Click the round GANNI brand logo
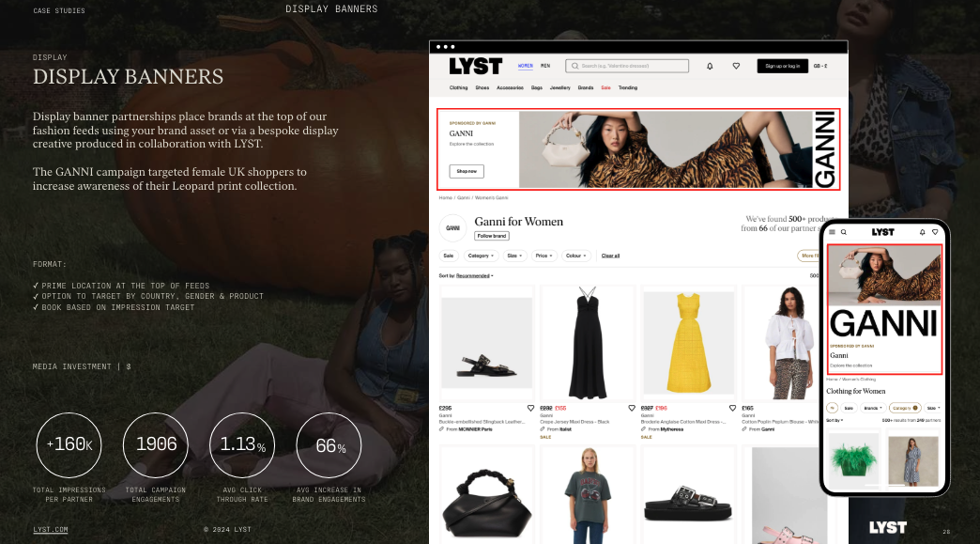This screenshot has height=544, width=980. pos(452,227)
